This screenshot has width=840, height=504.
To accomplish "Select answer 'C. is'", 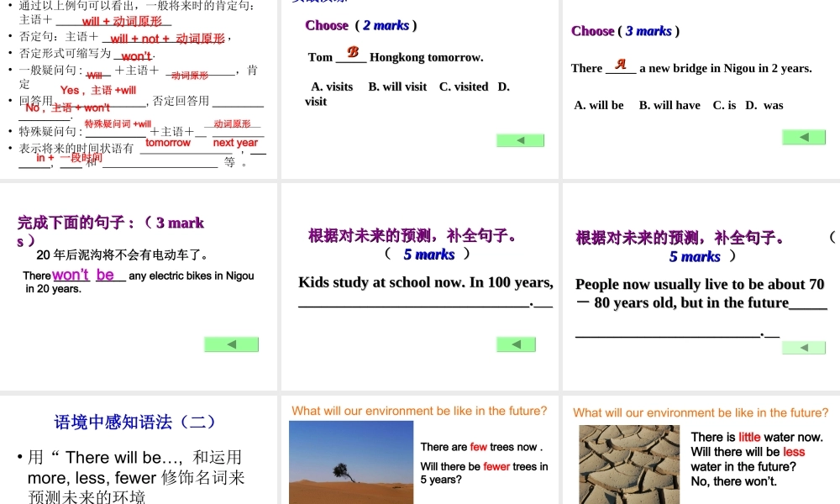I will (724, 106).
